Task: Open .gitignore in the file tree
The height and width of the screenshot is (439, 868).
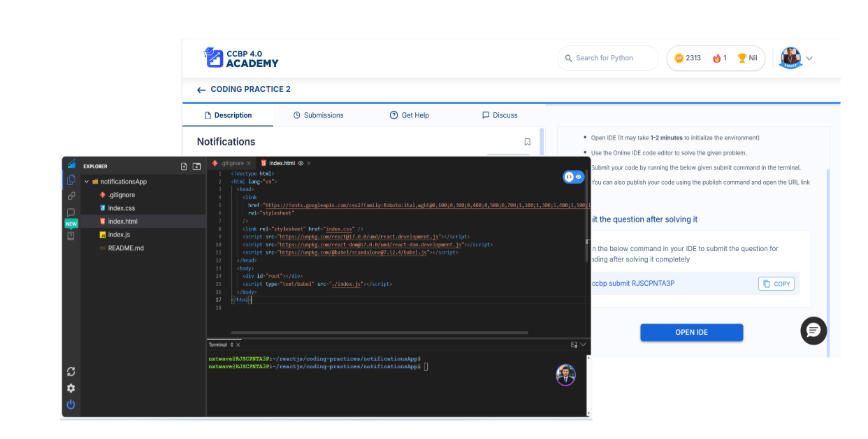Action: pos(143,195)
